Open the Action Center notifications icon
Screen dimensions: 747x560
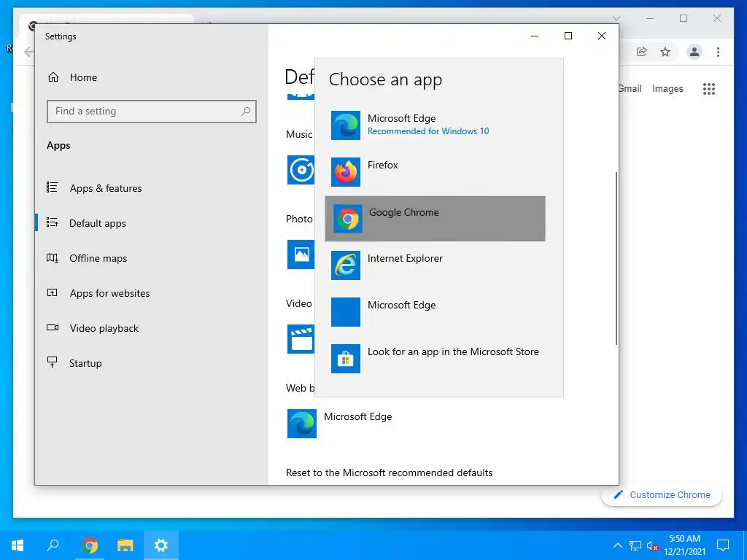pyautogui.click(x=723, y=545)
